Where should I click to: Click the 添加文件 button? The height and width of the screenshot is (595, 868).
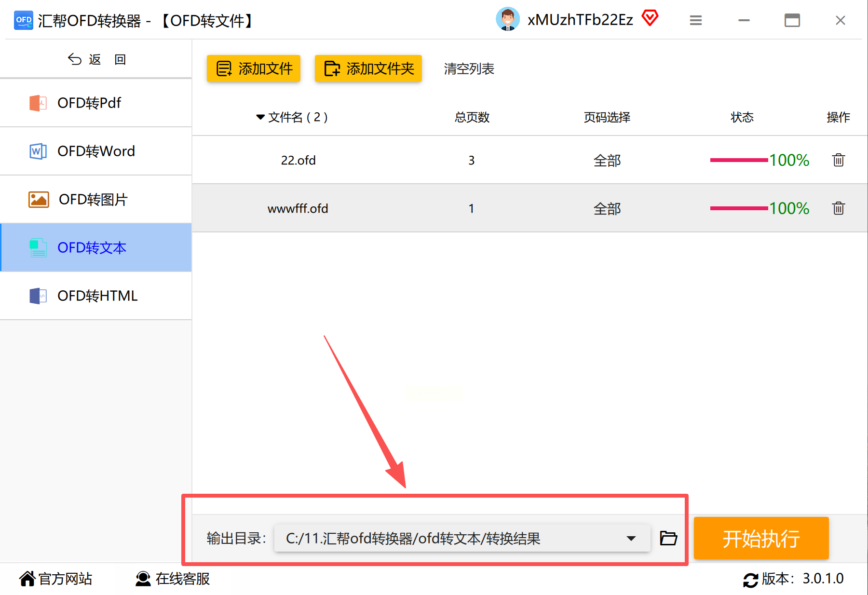254,68
